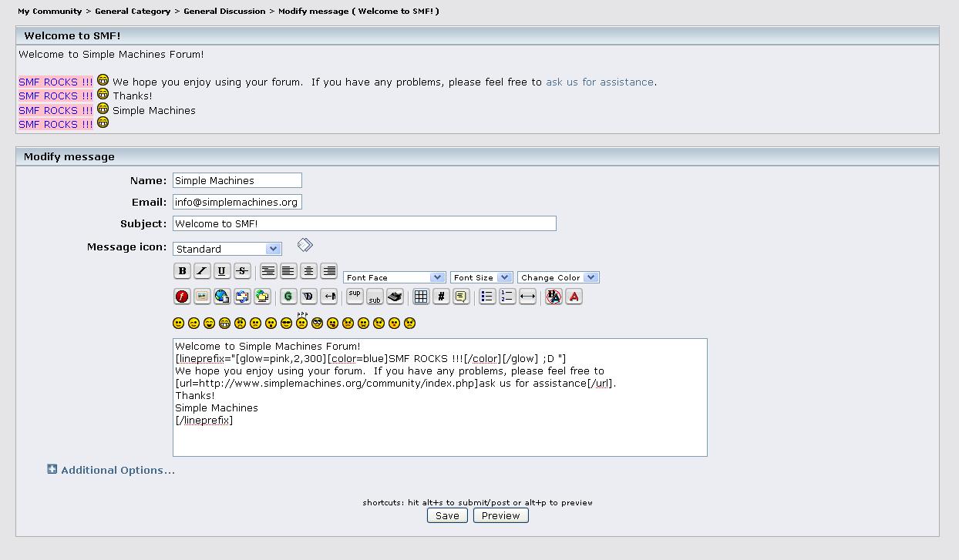Navigate to General Discussion board
Image resolution: width=959 pixels, height=560 pixels.
[x=224, y=12]
